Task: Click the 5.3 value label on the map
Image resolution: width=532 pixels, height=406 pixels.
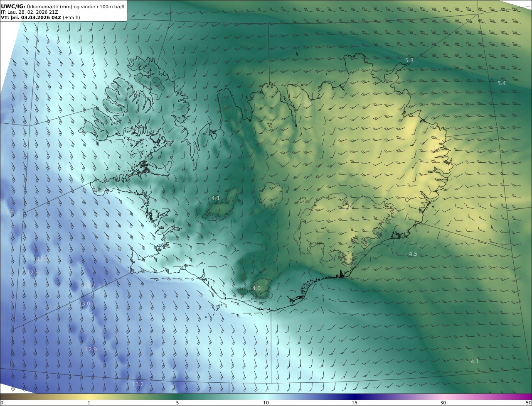Action: point(409,61)
